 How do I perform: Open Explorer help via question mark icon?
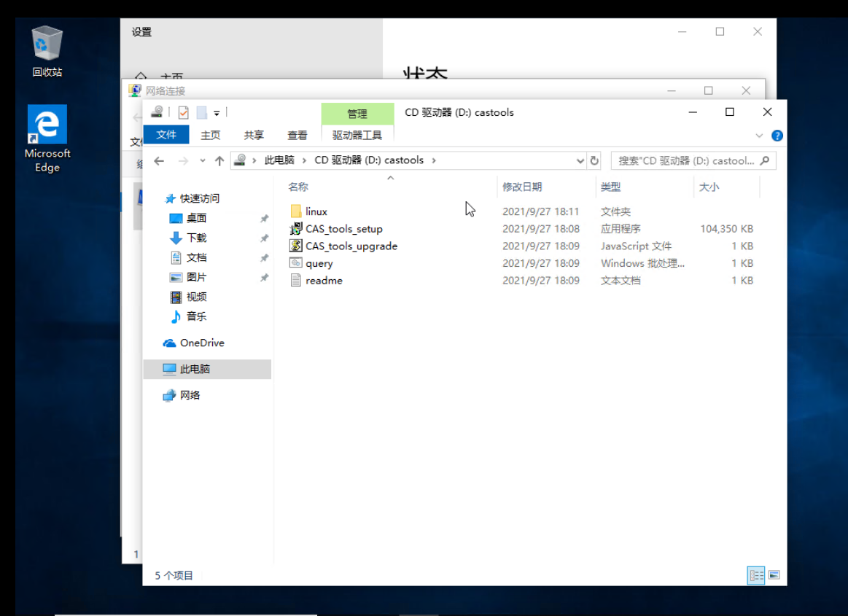(x=777, y=136)
